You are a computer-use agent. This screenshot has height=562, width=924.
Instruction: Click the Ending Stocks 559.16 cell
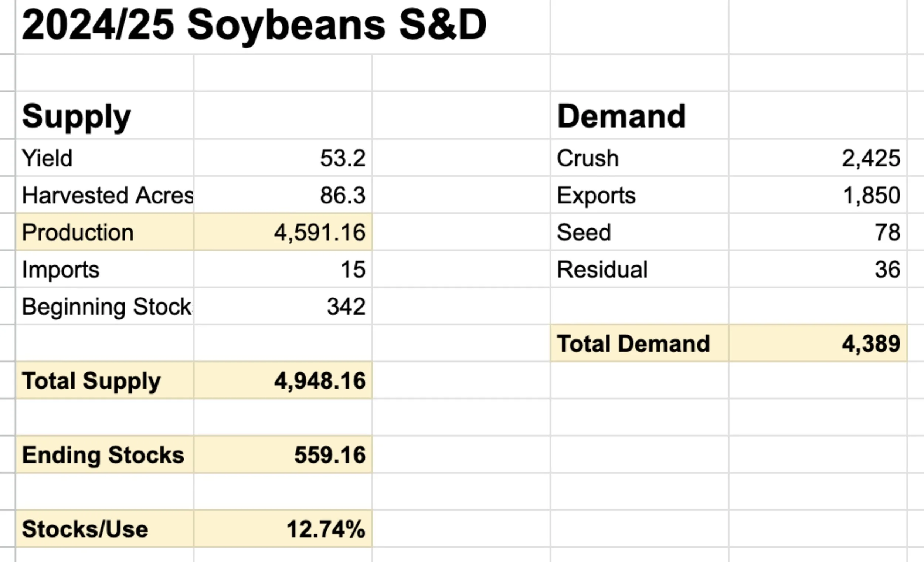283,454
